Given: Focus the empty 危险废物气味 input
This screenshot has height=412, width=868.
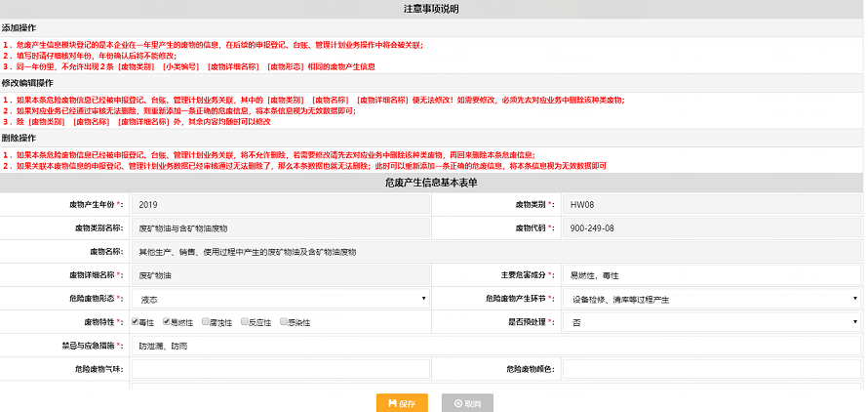Looking at the screenshot, I should click(x=281, y=369).
